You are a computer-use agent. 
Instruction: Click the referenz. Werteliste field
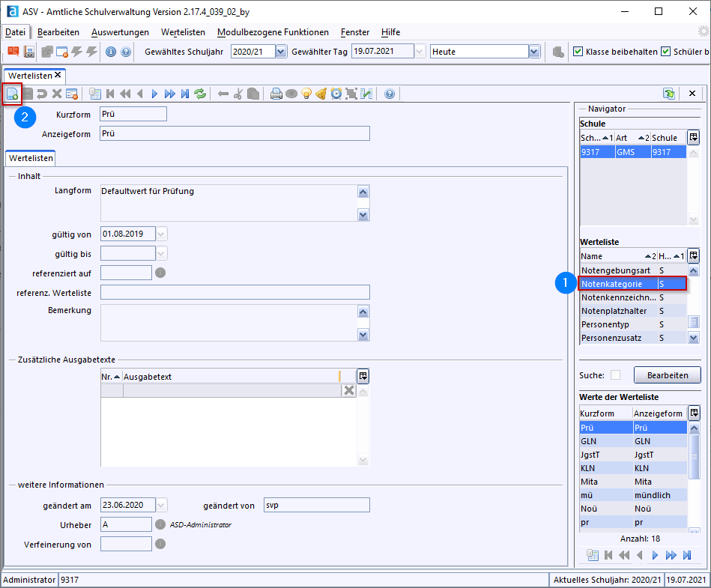click(235, 292)
